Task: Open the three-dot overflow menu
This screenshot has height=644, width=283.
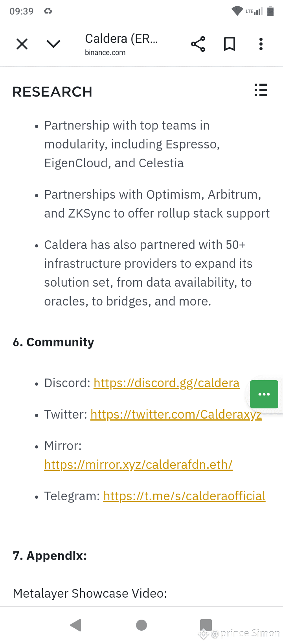Action: click(x=261, y=44)
